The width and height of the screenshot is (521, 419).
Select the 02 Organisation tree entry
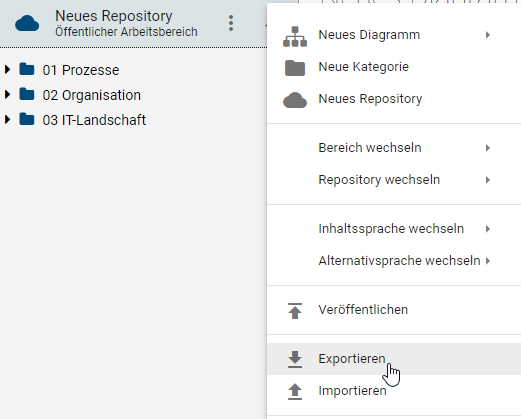click(91, 95)
